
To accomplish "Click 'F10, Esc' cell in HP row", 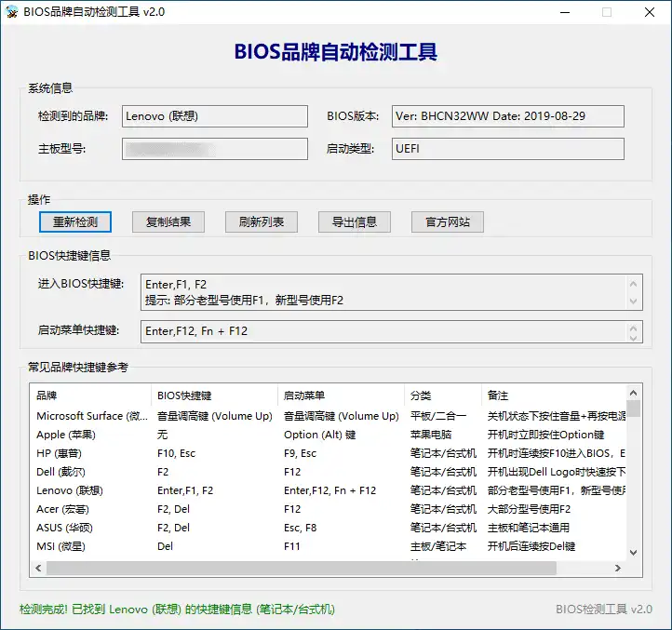I will click(176, 453).
